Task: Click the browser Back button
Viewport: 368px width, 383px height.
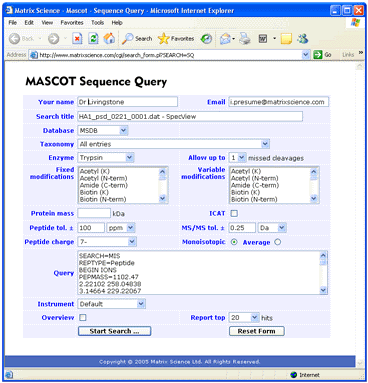Action: 21,39
